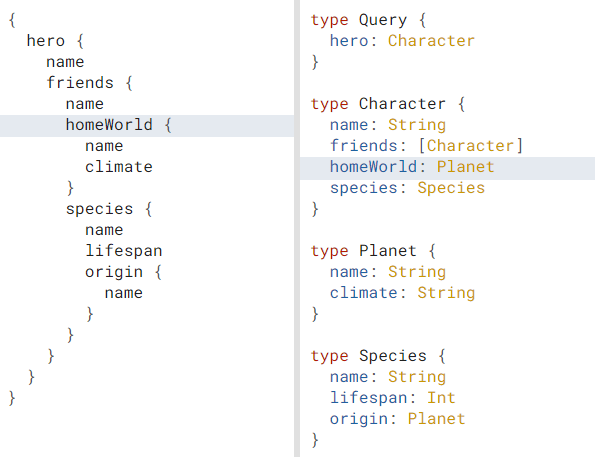
Task: Click 'origin: Planet' in the schema
Action: 397,419
